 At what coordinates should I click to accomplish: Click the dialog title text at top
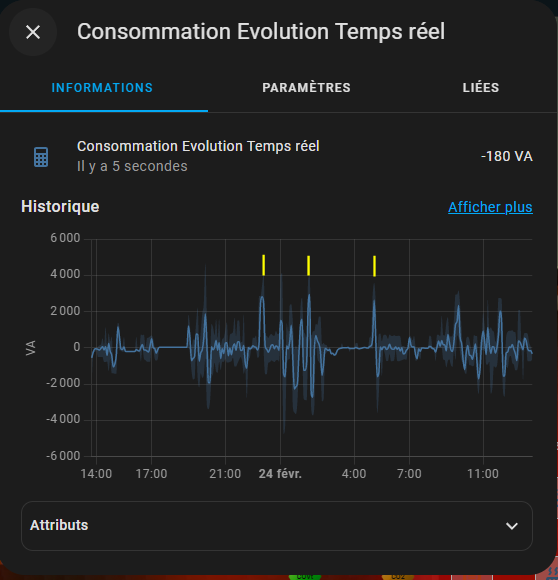click(261, 31)
